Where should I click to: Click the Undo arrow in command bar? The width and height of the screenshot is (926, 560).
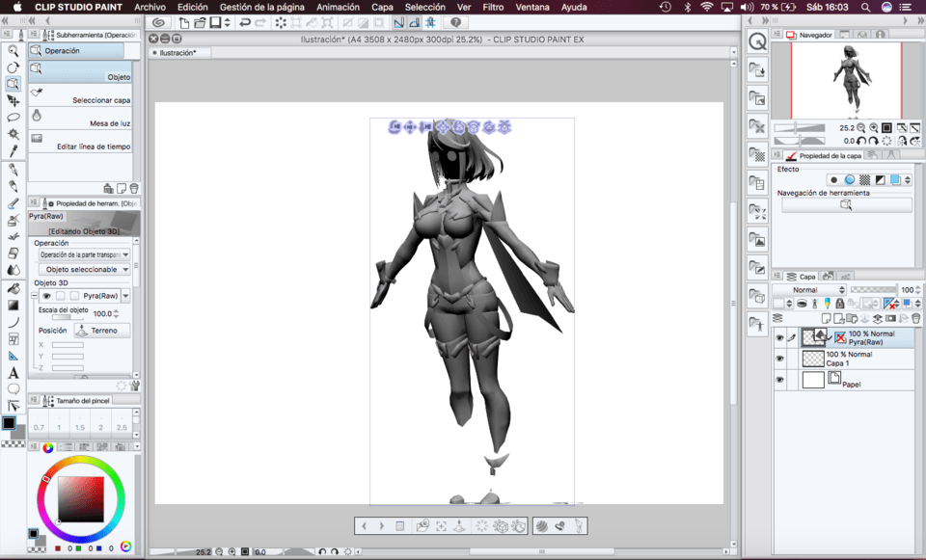point(244,22)
